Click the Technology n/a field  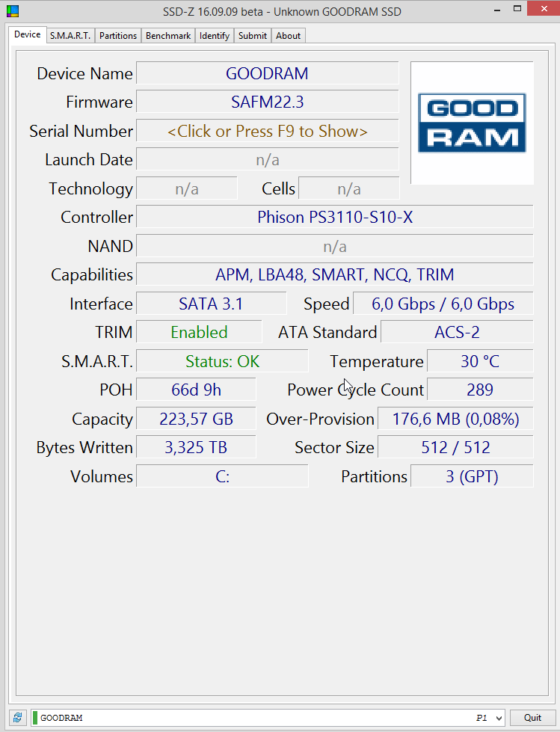point(187,188)
